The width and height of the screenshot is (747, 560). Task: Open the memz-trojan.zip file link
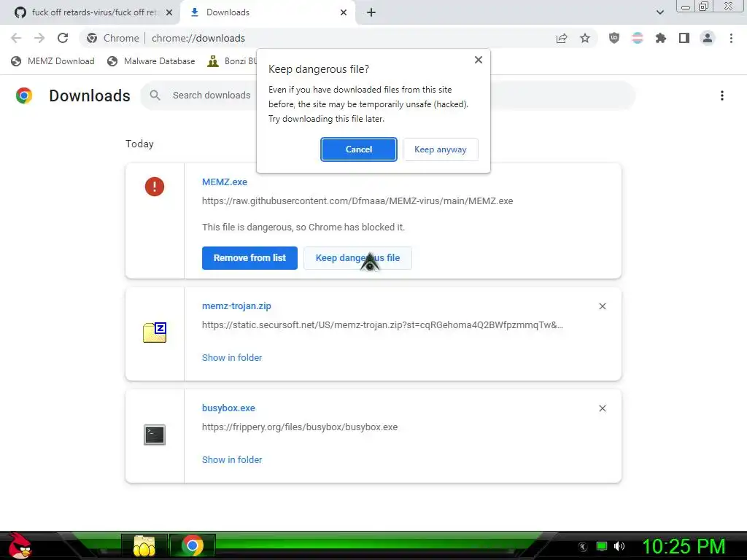coord(236,306)
